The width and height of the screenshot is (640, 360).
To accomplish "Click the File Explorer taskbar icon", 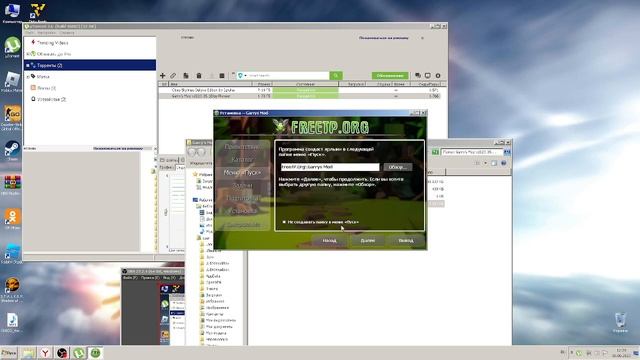I will point(28,353).
